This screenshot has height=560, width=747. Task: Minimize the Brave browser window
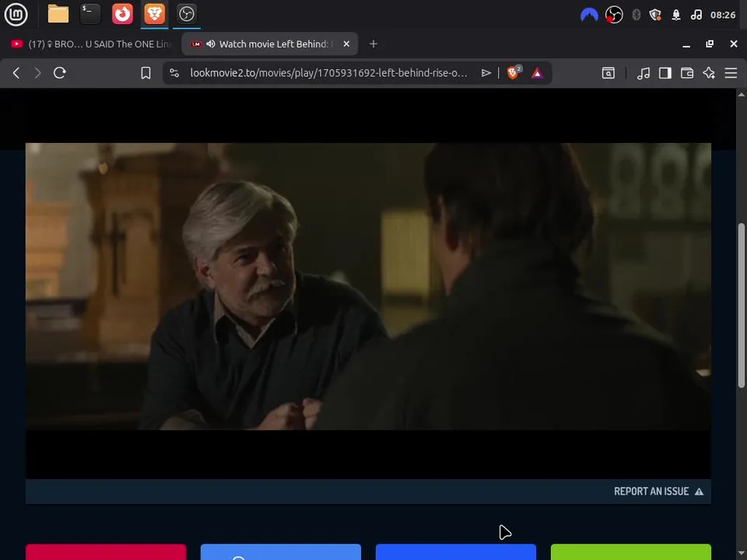click(686, 44)
